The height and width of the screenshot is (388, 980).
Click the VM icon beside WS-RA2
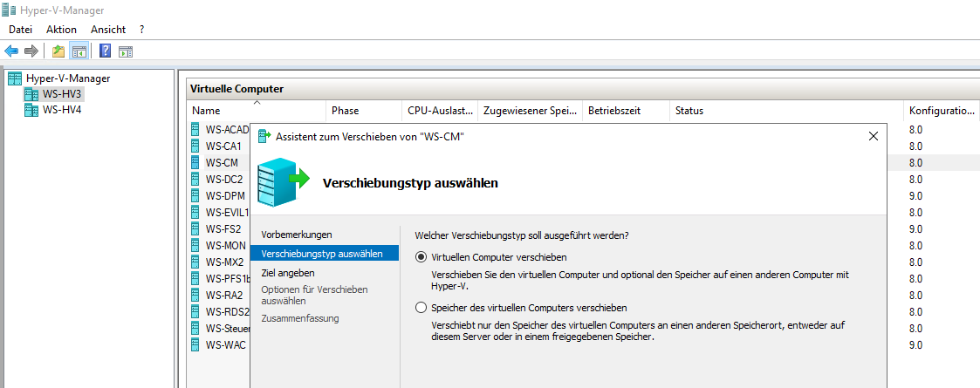click(196, 295)
